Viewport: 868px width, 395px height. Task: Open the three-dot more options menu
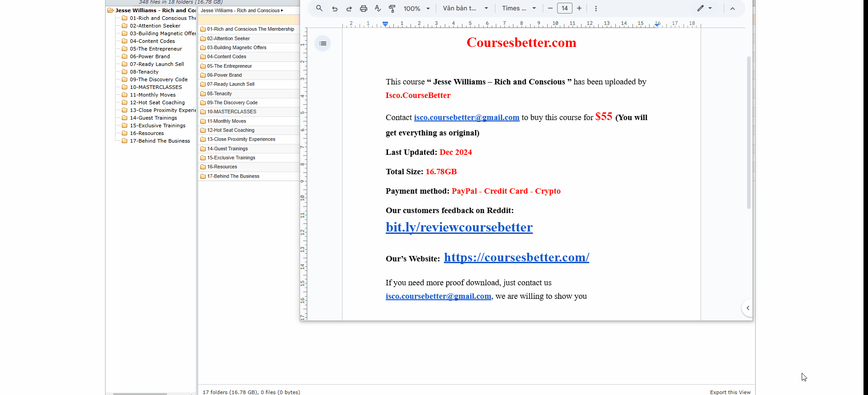[x=596, y=9]
